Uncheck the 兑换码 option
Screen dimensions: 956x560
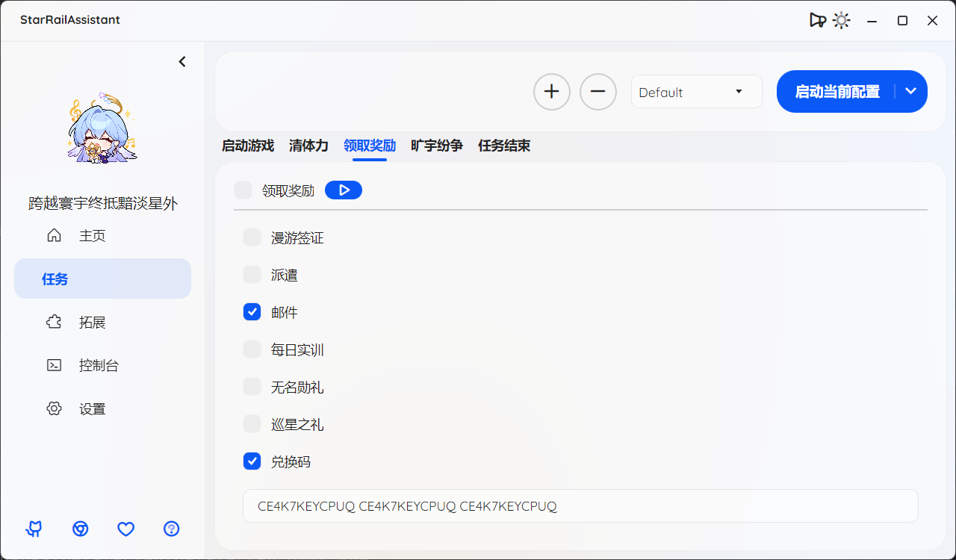point(252,461)
